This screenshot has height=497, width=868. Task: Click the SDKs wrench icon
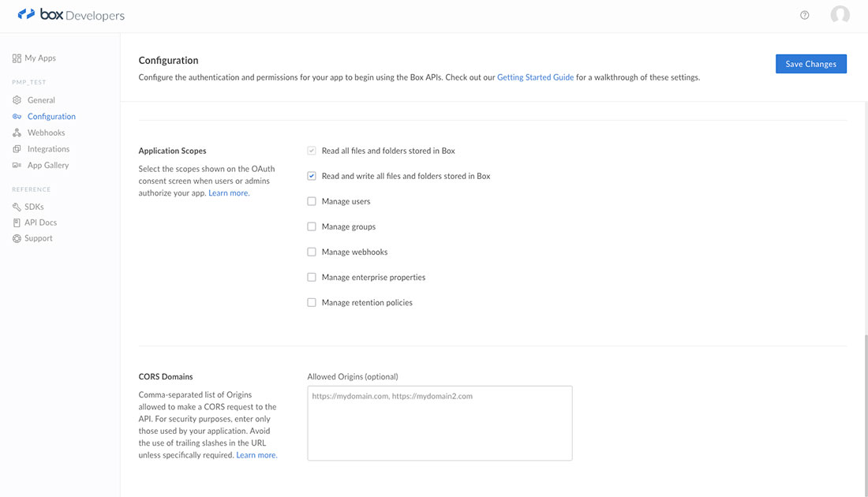coord(17,207)
